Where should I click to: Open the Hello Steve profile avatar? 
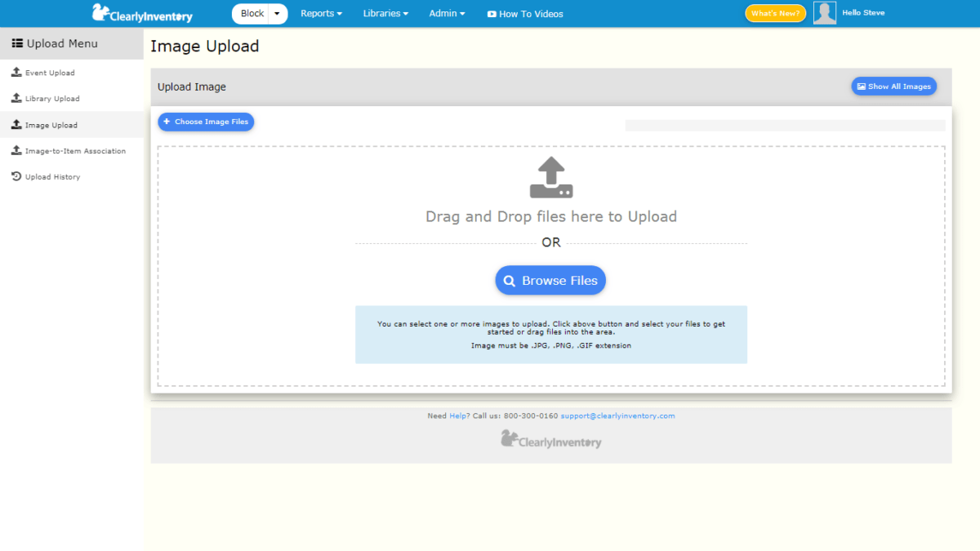point(825,12)
